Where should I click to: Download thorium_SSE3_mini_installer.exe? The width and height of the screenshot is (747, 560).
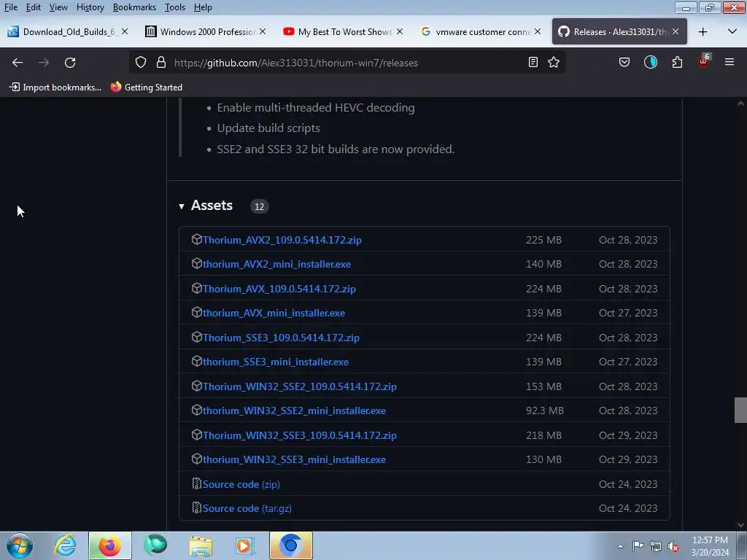pyautogui.click(x=276, y=362)
